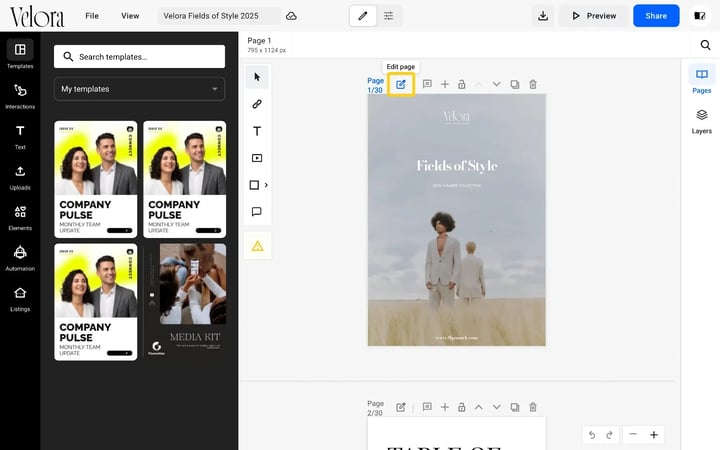
Task: Switch to pencil edit mode
Action: point(363,16)
